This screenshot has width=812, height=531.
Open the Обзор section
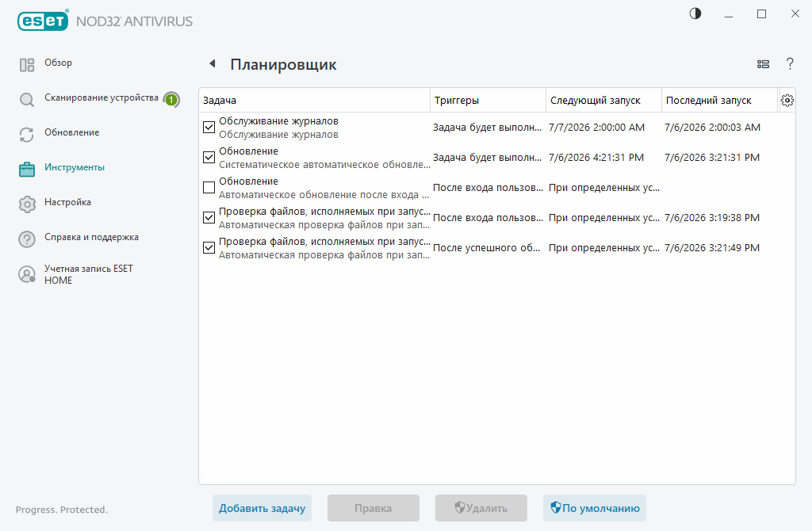coord(58,63)
